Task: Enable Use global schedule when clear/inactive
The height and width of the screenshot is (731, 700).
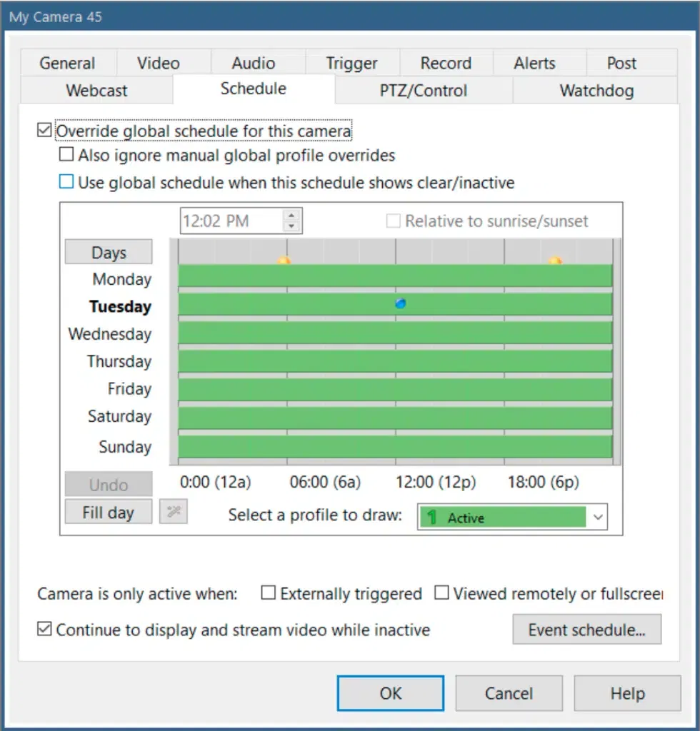Action: coord(66,182)
